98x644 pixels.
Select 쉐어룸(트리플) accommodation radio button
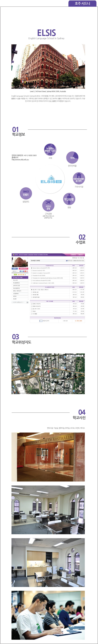point(32,297)
